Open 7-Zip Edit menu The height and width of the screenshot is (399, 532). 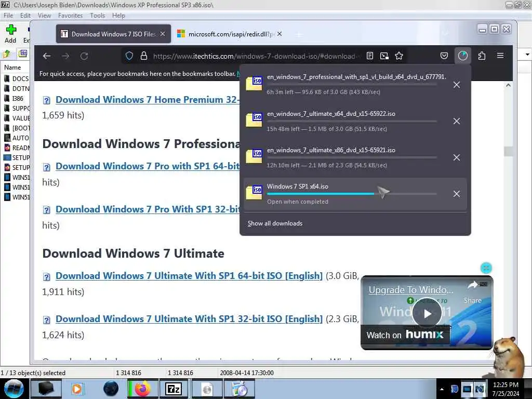(x=25, y=16)
